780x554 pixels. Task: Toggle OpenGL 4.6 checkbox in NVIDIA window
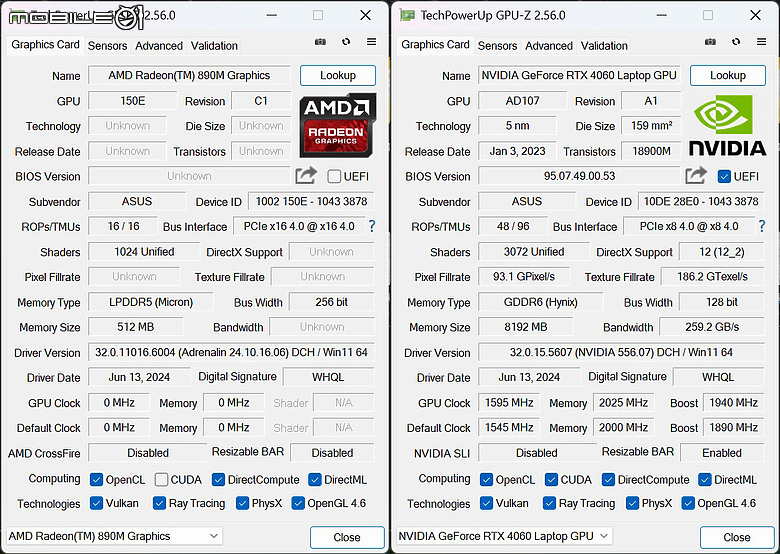pos(688,503)
